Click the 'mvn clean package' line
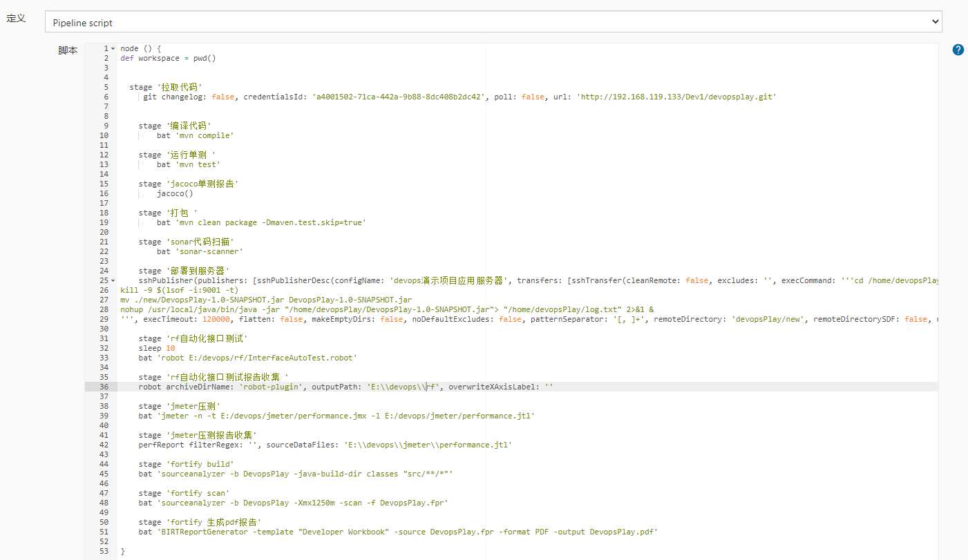Viewport: 968px width, 560px height. coord(261,222)
